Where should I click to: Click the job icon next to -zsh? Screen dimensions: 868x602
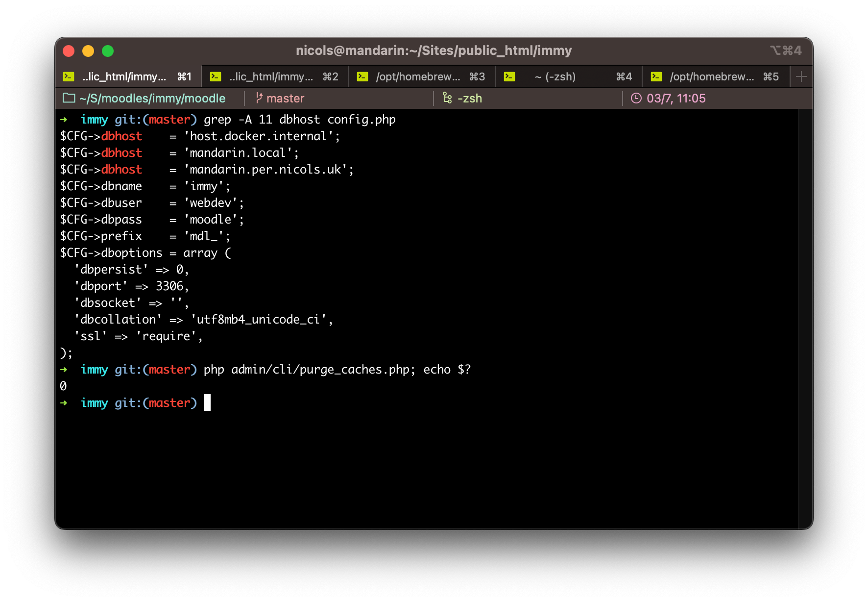tap(447, 98)
